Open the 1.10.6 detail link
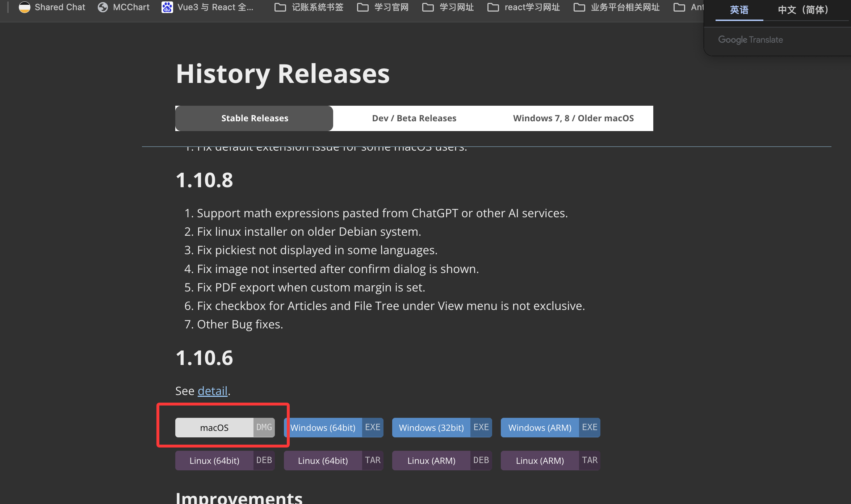 213,391
